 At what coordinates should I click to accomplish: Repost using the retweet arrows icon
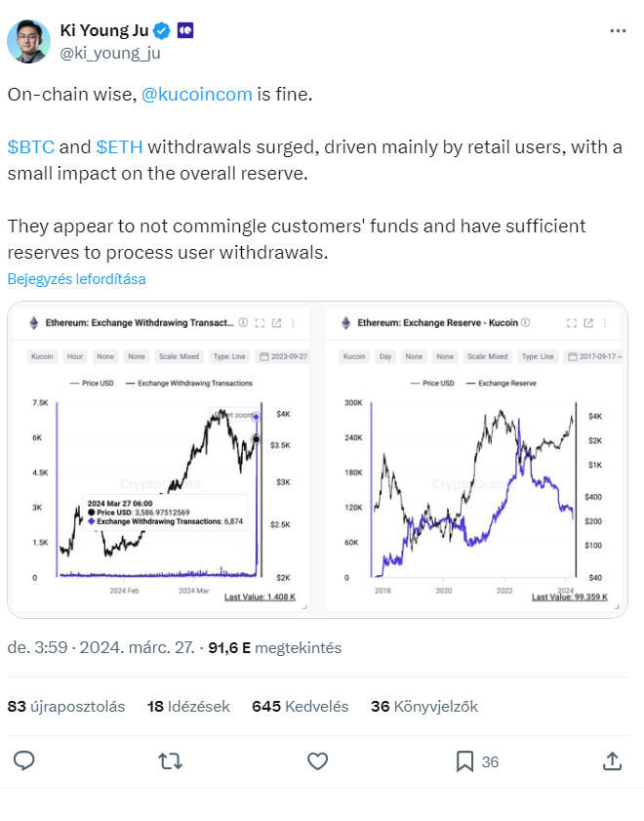(171, 760)
